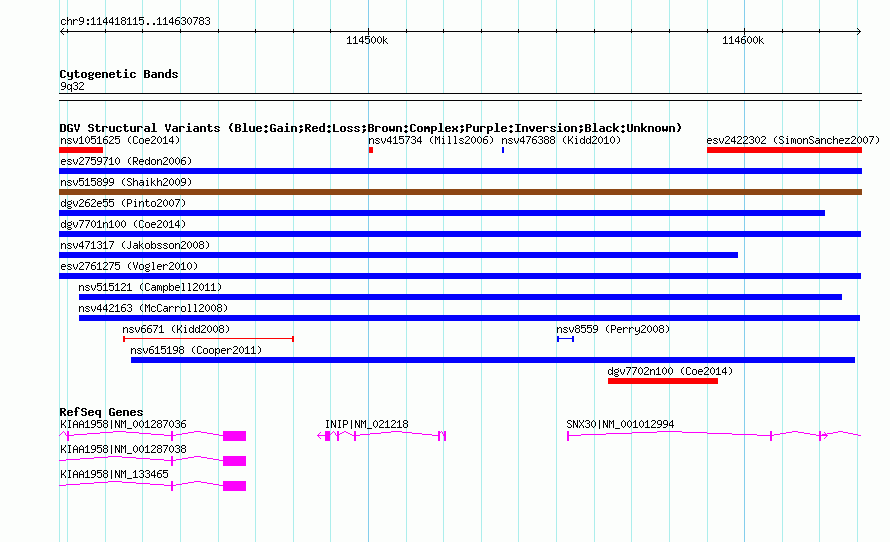Image resolution: width=890 pixels, height=542 pixels.
Task: Select the blue nsv442163 gain bar
Action: click(469, 318)
